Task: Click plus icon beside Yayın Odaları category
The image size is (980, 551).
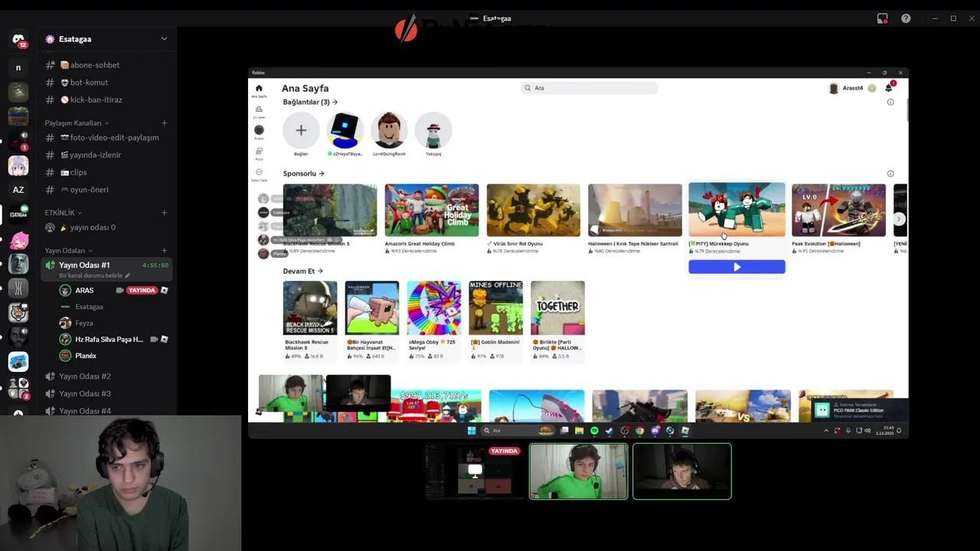Action: (164, 250)
